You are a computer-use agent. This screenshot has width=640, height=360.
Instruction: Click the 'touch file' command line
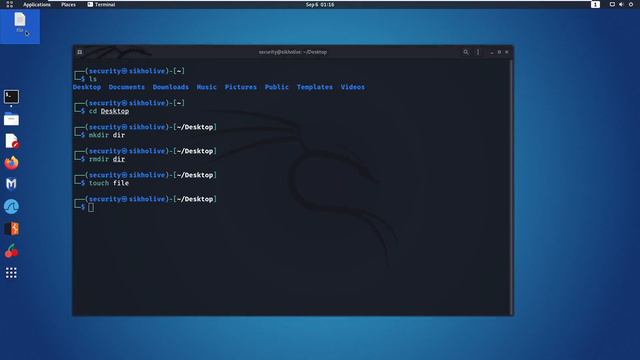click(109, 183)
